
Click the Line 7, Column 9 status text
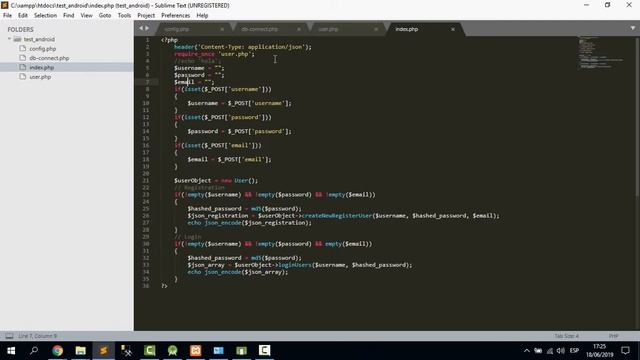tap(38, 336)
